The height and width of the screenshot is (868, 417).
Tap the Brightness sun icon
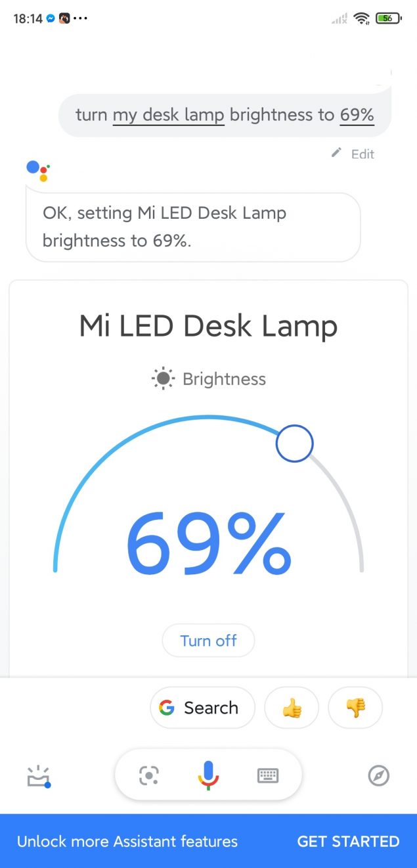tap(163, 379)
